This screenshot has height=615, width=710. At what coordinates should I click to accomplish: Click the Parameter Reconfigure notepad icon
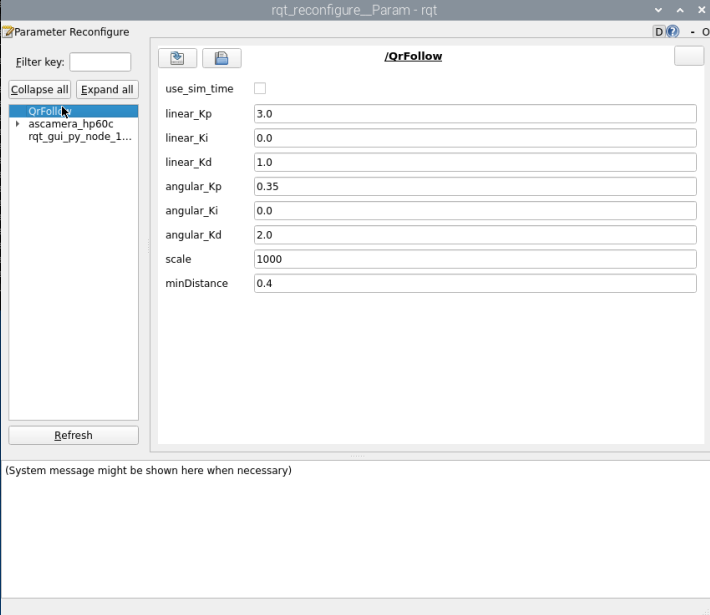point(8,32)
